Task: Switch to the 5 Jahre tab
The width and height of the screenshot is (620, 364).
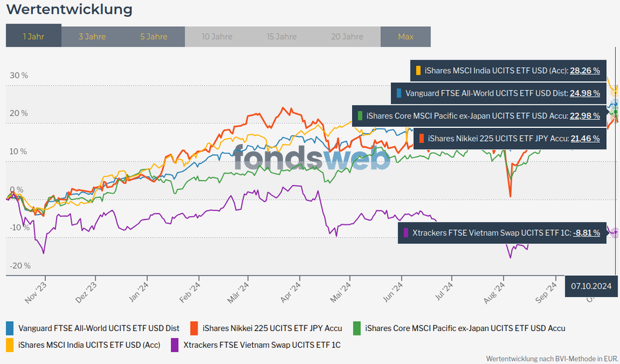Action: click(154, 37)
